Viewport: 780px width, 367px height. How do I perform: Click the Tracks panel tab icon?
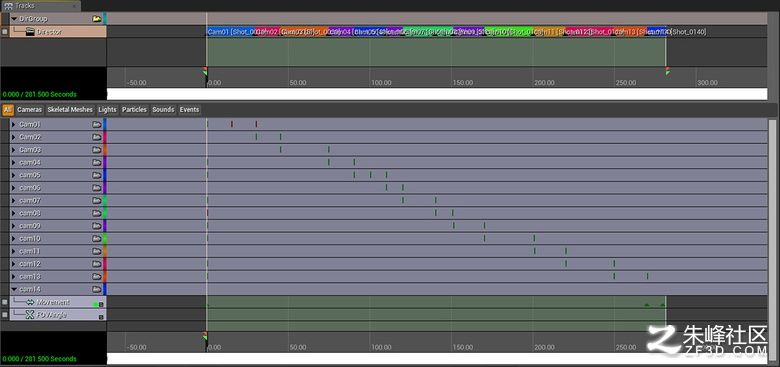click(x=8, y=5)
